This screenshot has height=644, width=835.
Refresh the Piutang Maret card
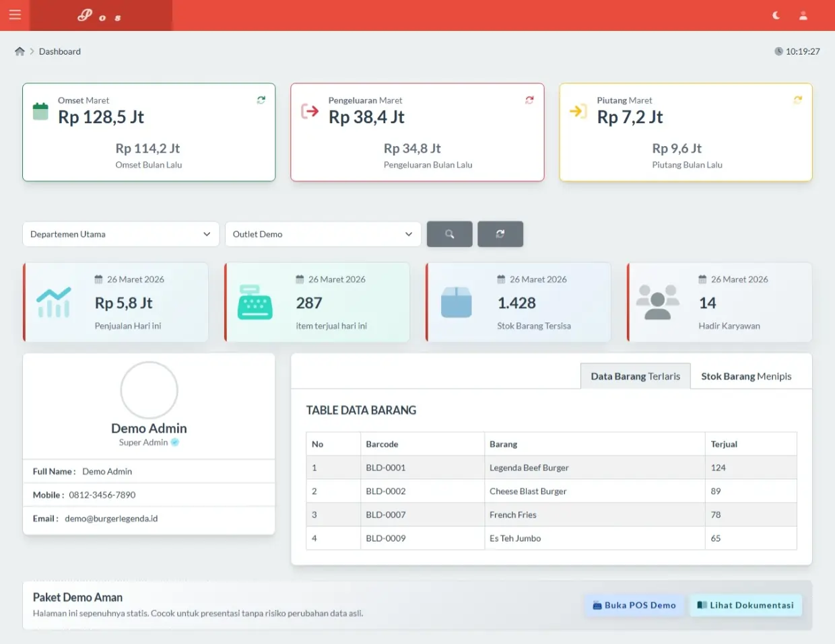tap(798, 100)
